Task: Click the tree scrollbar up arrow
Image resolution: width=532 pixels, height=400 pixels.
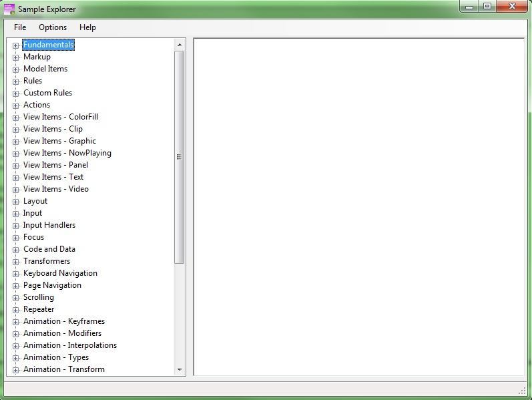Action: point(180,45)
